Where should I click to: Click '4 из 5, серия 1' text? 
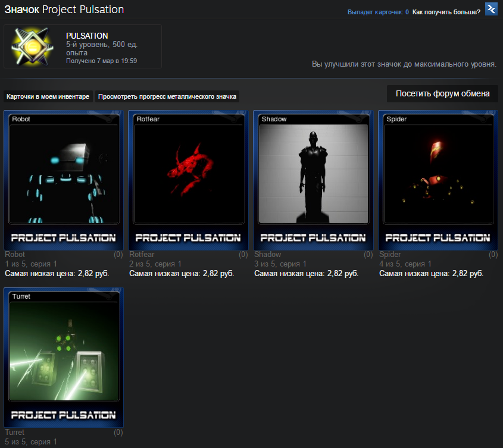click(405, 264)
